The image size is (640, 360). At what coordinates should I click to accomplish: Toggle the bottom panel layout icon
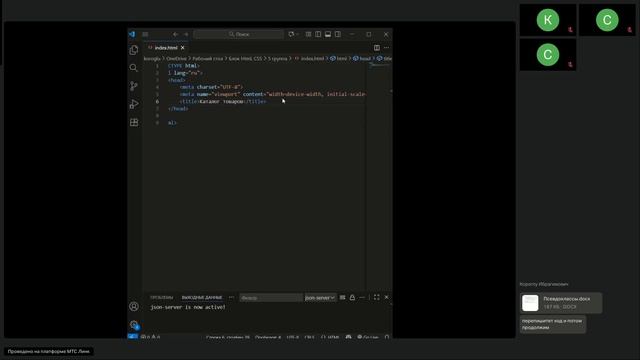[328, 34]
